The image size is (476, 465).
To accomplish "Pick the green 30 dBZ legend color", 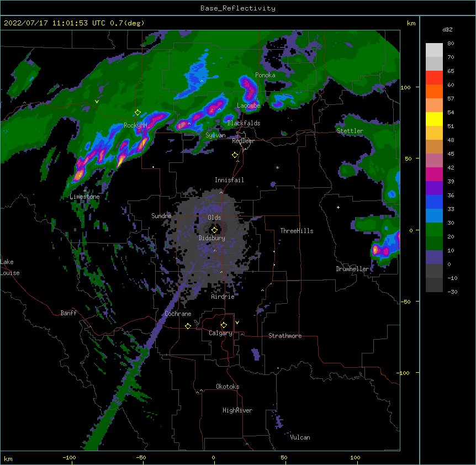I will [434, 230].
